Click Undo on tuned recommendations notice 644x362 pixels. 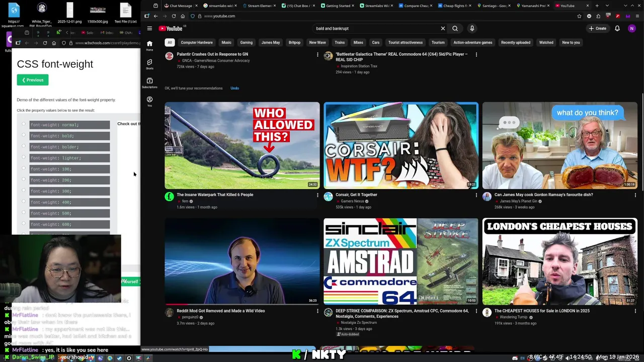pyautogui.click(x=234, y=88)
